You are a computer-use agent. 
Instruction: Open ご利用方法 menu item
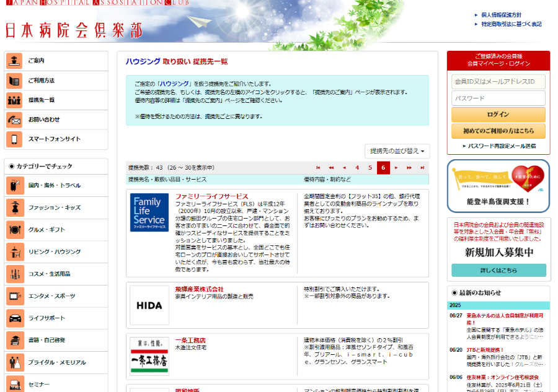click(x=56, y=81)
